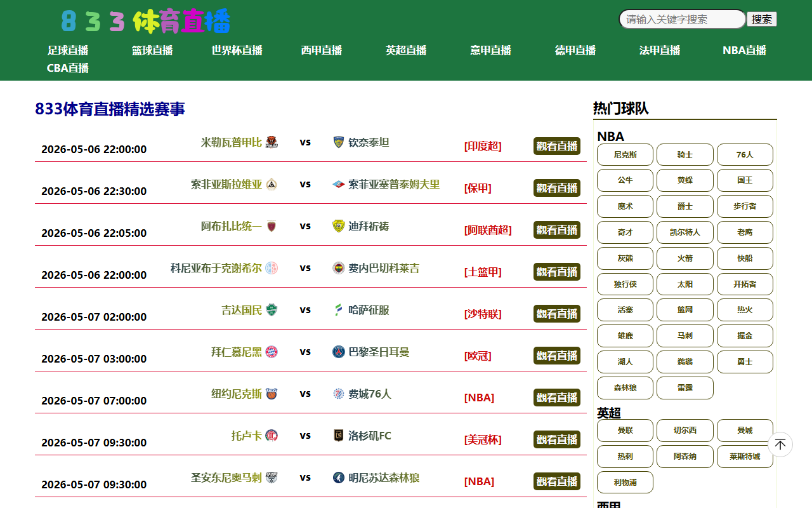Screen dimensions: 812x508
Task: Click the 阿布扎比统一 team logo
Action: pos(272,226)
